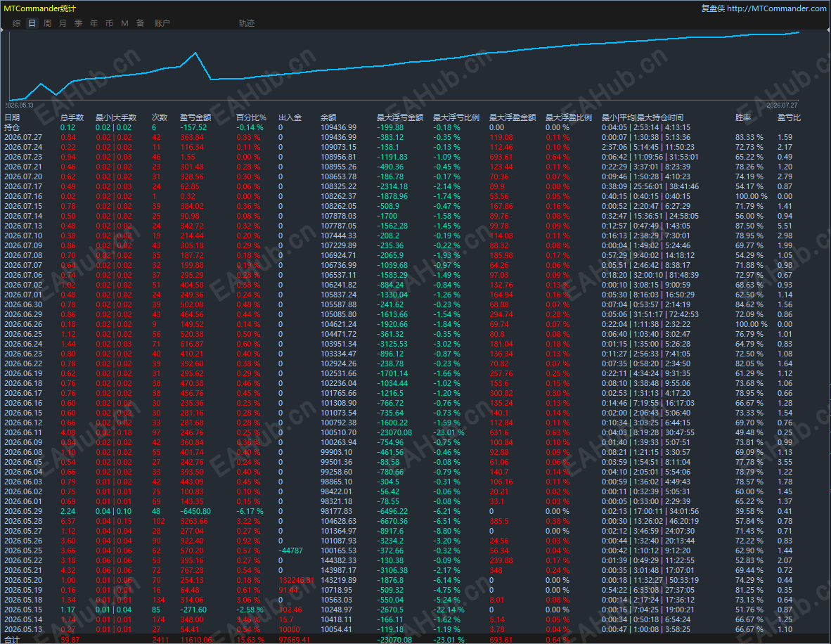The width and height of the screenshot is (831, 644).
Task: Open the 备 notes tab
Action: point(140,23)
